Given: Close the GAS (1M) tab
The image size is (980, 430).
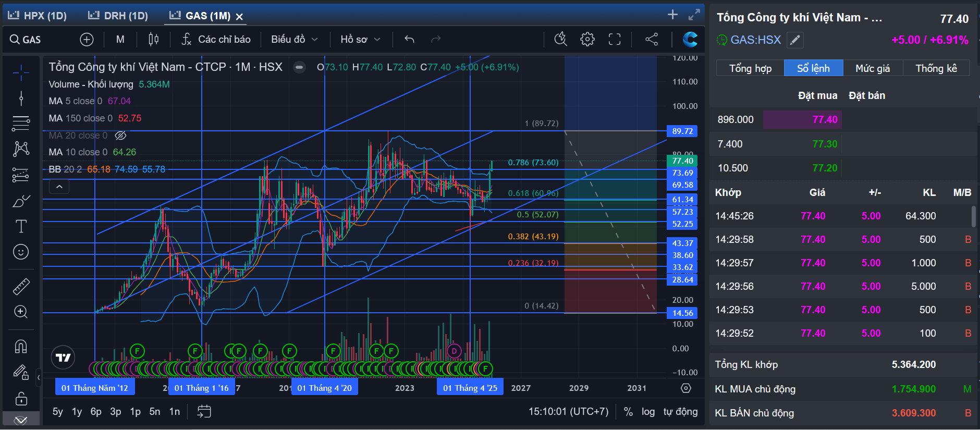Looking at the screenshot, I should point(239,17).
